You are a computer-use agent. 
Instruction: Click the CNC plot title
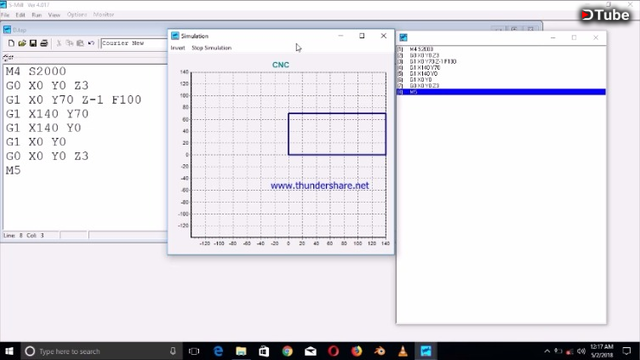[x=280, y=65]
